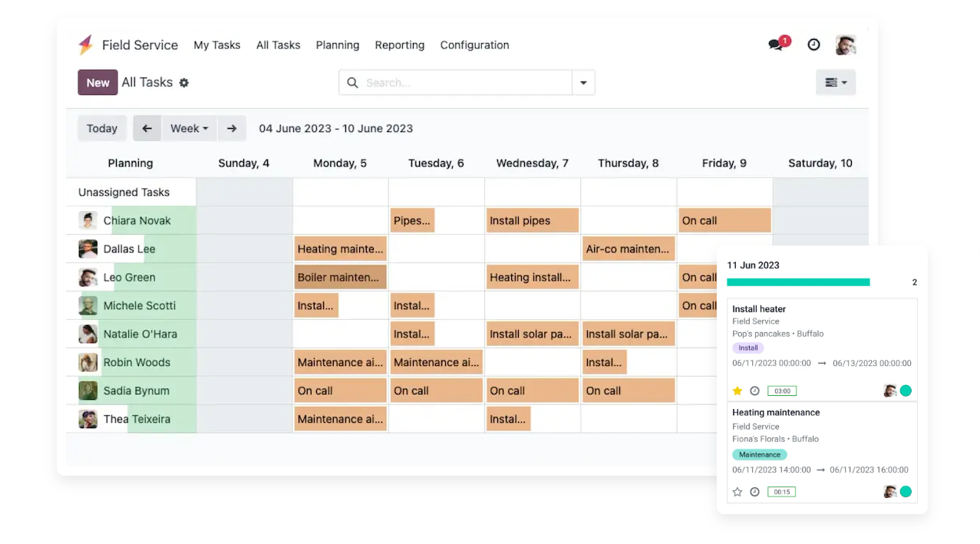Click the 11 Jun 2023 progress bar
The height and width of the screenshot is (544, 980).
[x=798, y=282]
